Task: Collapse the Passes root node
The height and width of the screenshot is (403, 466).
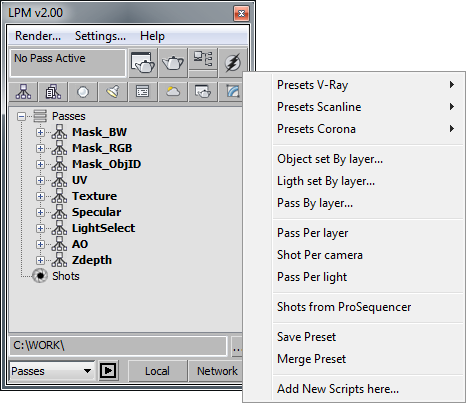Action: pos(22,116)
